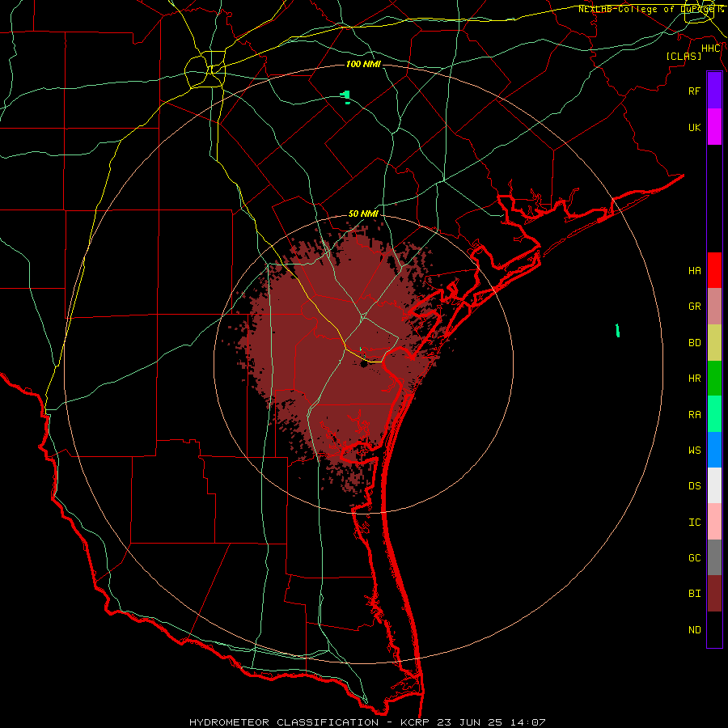Click the WS blue legend swatch

click(714, 450)
